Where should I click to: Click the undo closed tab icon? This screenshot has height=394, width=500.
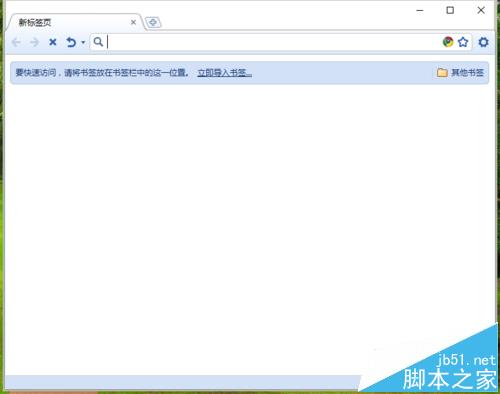click(71, 42)
